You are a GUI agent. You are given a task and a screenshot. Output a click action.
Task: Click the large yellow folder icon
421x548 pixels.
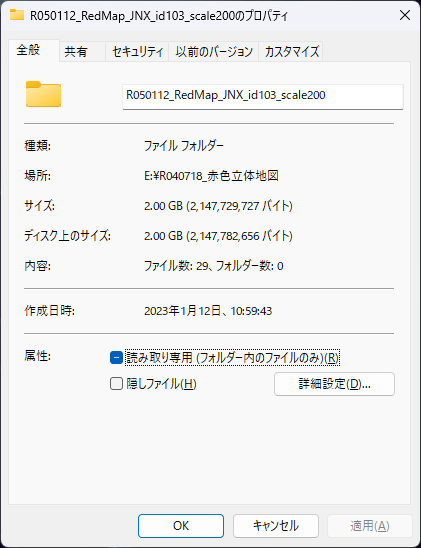click(x=43, y=94)
